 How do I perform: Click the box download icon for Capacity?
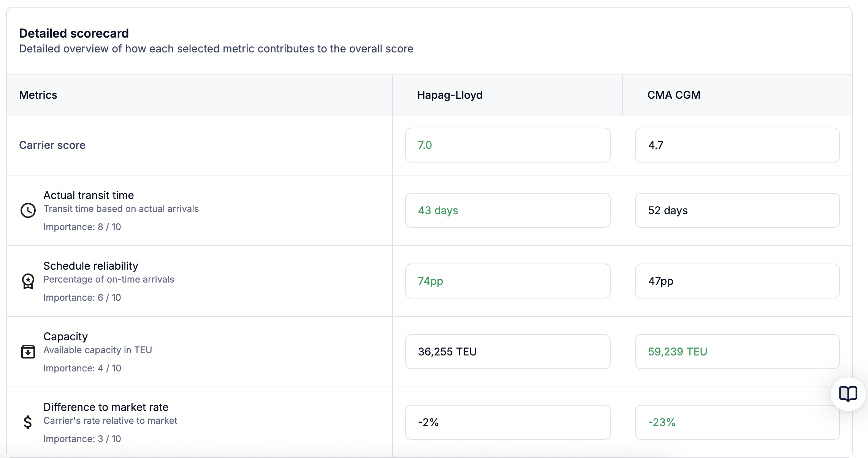28,352
